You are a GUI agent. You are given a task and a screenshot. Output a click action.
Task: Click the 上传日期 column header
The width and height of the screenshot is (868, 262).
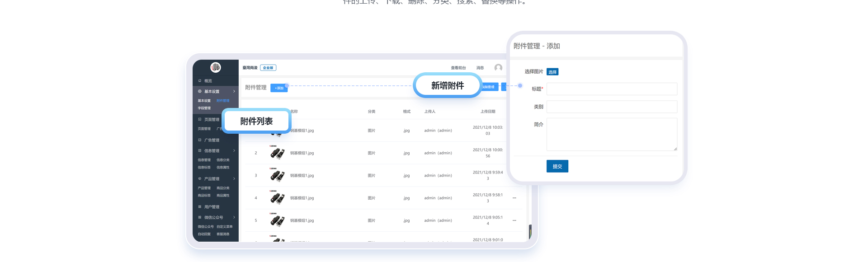(488, 112)
